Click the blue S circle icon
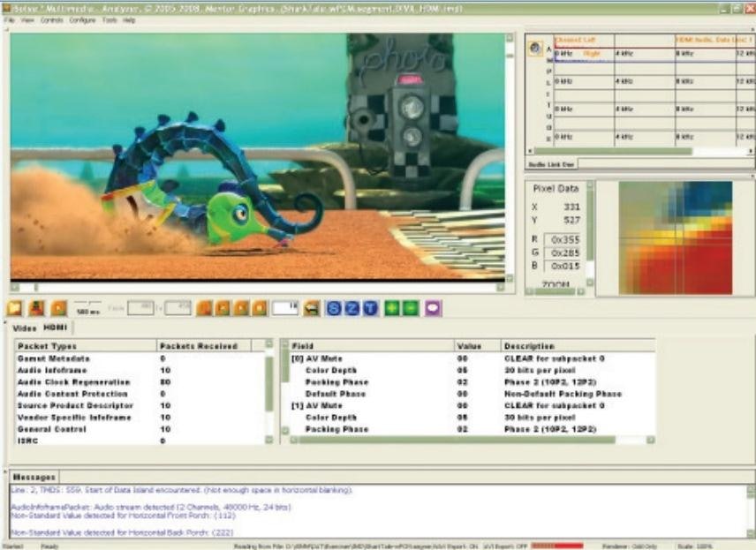756x550 pixels. [x=333, y=308]
